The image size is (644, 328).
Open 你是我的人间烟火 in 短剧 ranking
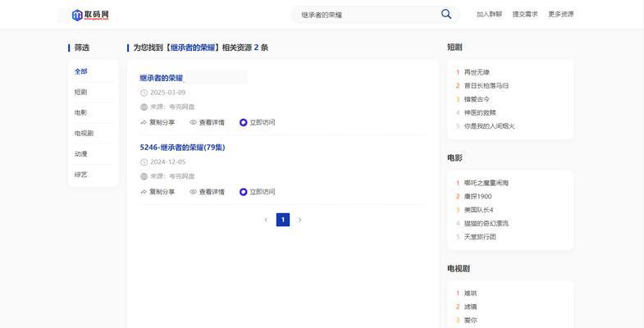[489, 126]
